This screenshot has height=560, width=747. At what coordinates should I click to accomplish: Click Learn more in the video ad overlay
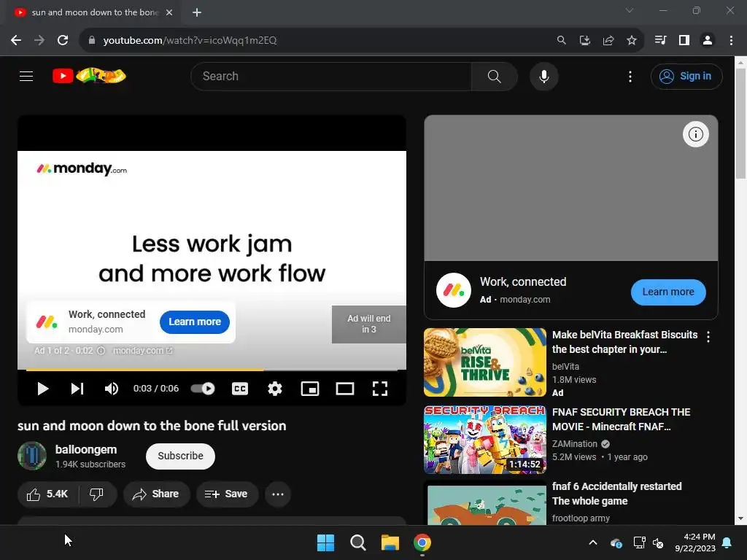point(194,322)
